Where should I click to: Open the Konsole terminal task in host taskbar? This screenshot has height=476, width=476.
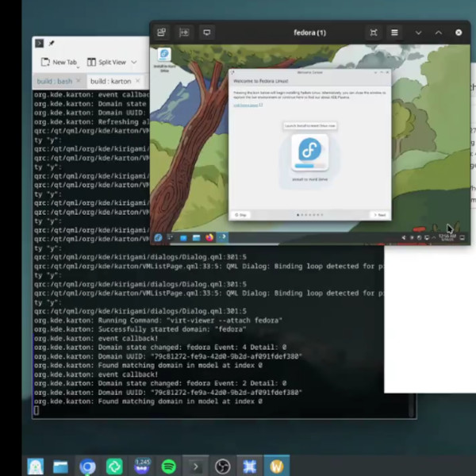pos(195,466)
